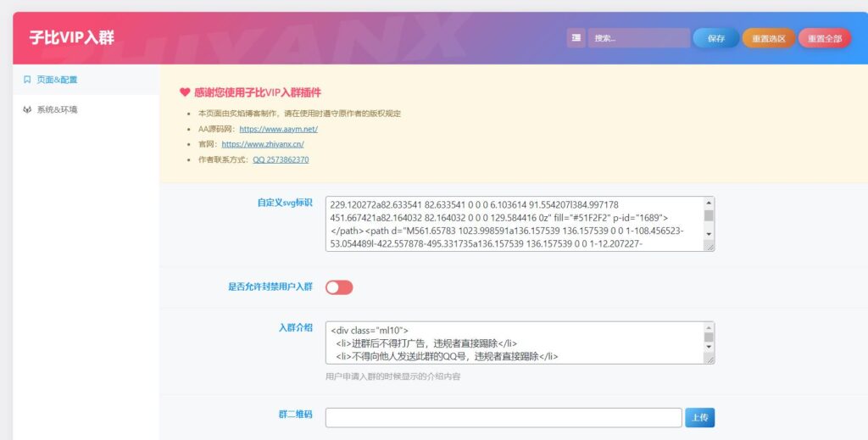Click the 入群介绍 label
The height and width of the screenshot is (440, 868).
point(296,327)
